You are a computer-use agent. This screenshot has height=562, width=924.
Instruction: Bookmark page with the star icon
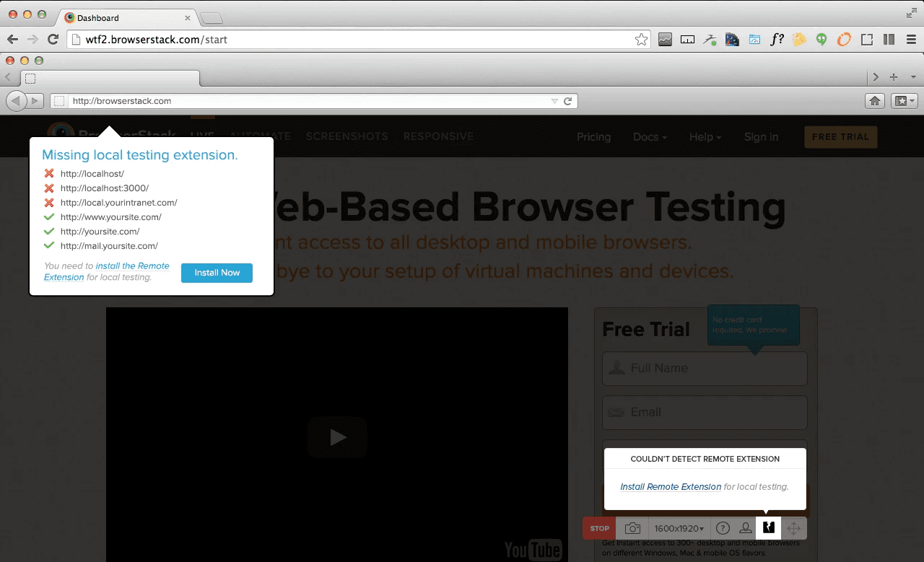click(641, 40)
